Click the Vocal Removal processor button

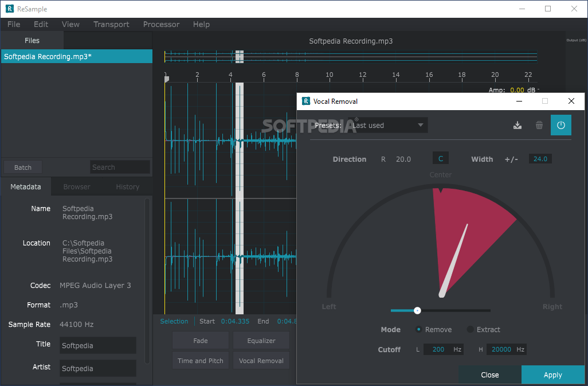tap(261, 361)
